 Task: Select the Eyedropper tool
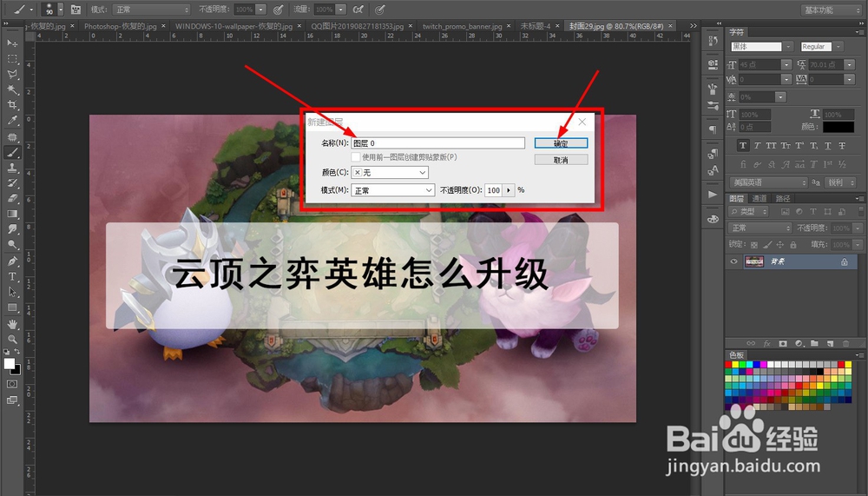pyautogui.click(x=12, y=120)
